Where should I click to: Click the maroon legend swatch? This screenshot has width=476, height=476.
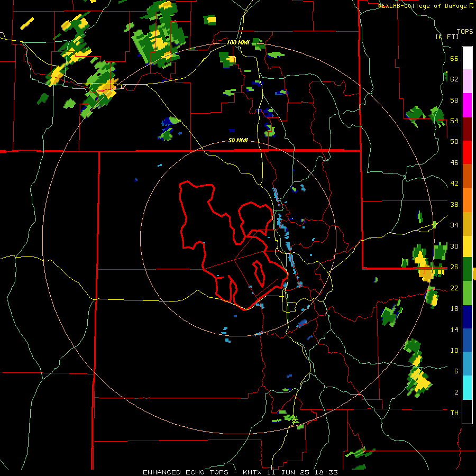tap(467, 129)
